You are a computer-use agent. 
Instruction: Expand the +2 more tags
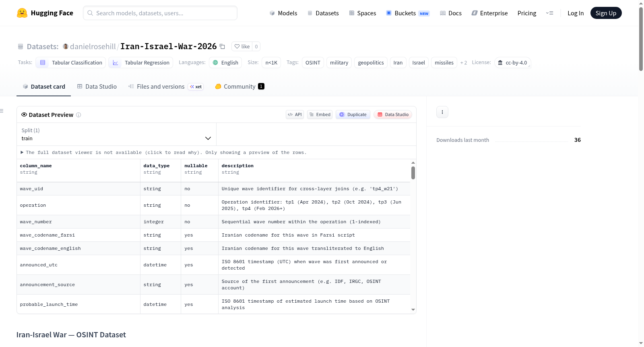coord(464,62)
